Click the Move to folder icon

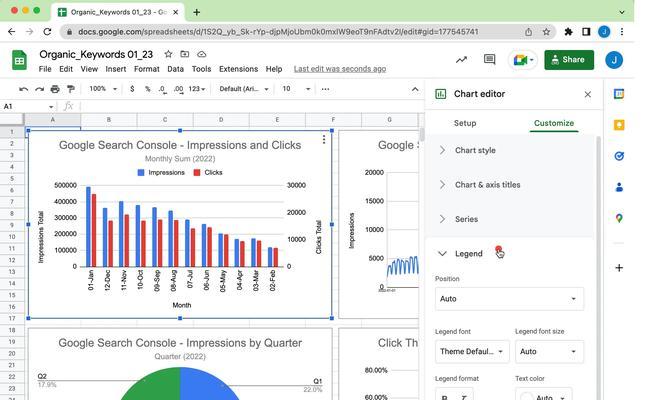tap(185, 54)
